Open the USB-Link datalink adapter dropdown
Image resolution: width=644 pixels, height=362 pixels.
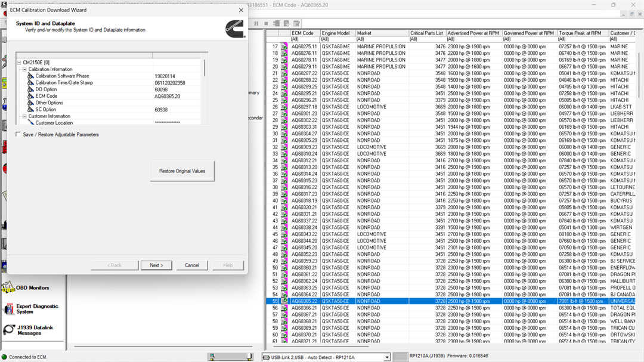point(387,357)
